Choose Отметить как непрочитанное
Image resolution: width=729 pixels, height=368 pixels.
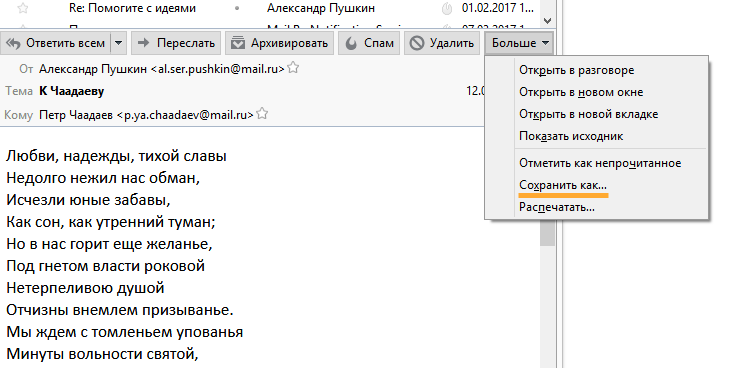[596, 163]
